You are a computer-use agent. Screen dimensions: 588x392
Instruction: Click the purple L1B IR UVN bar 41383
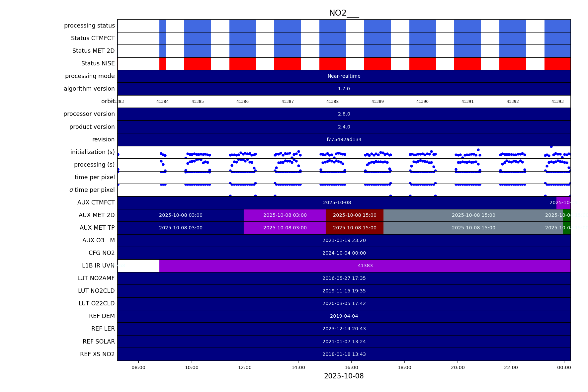[365, 266]
